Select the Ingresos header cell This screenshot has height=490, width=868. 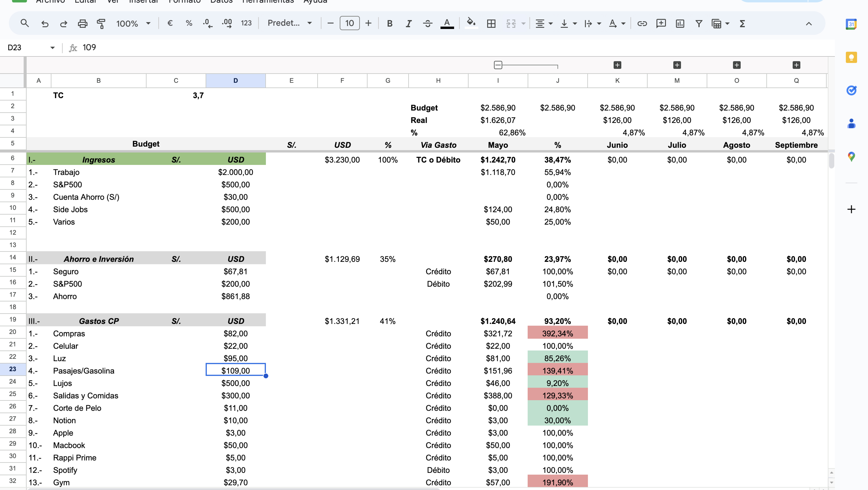[x=98, y=159]
